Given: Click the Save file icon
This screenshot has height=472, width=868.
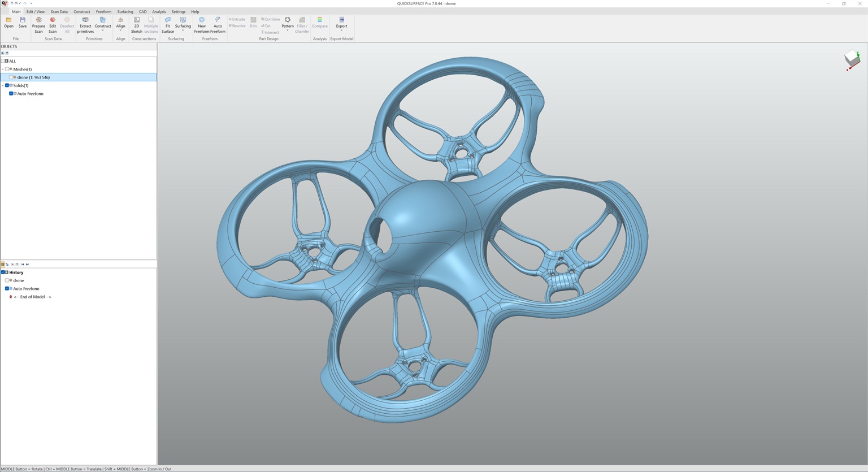Looking at the screenshot, I should tap(23, 20).
